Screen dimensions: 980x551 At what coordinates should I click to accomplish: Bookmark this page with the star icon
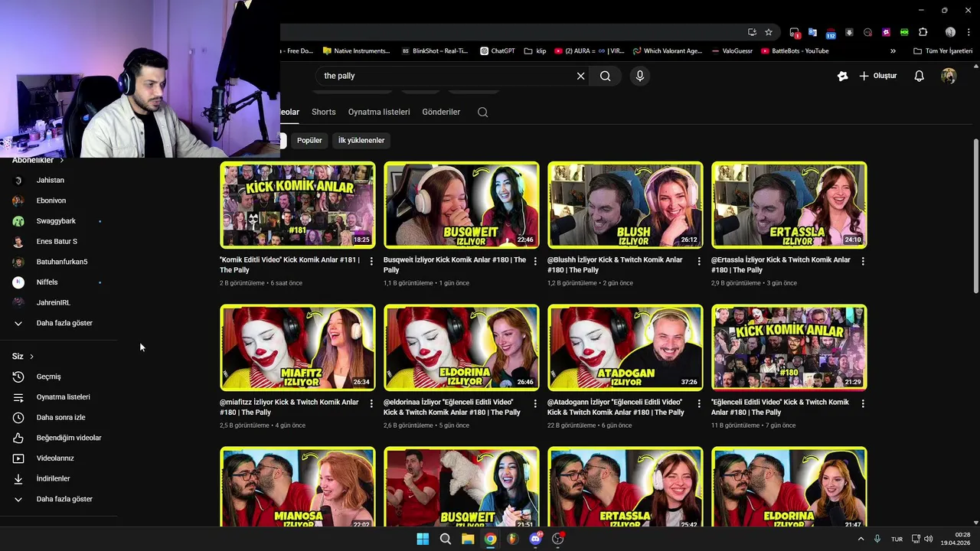[769, 32]
